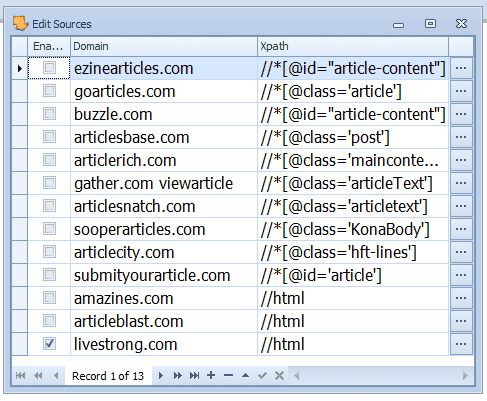Viewport: 487px width, 401px height.
Task: Jump to previous page of records
Action: [x=38, y=376]
